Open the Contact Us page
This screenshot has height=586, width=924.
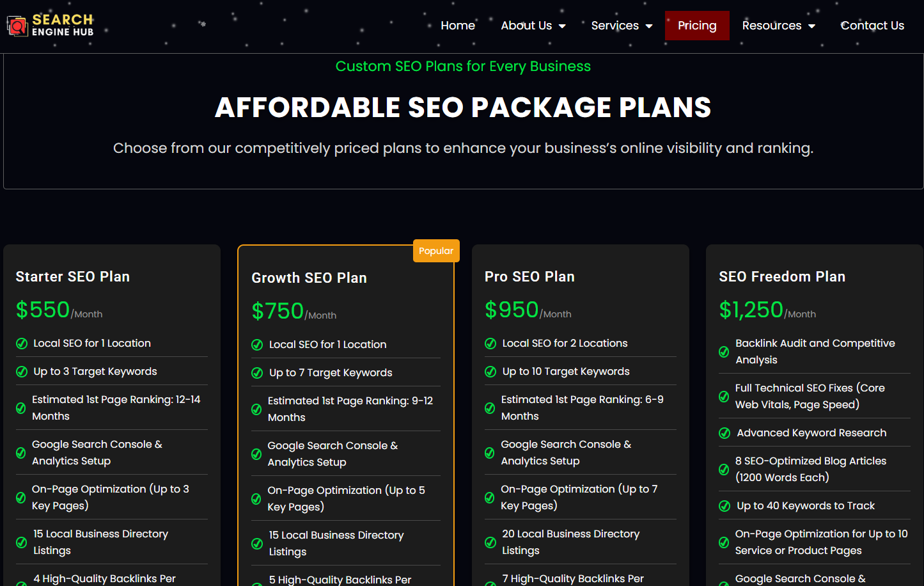(x=872, y=26)
